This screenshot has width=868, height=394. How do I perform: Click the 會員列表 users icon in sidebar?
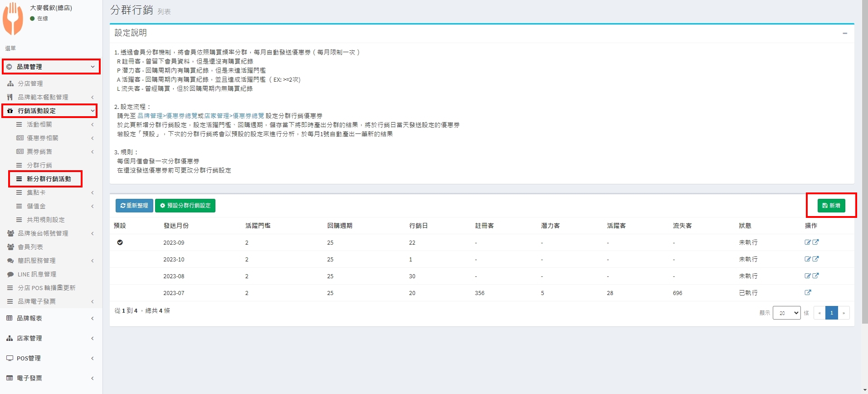10,247
